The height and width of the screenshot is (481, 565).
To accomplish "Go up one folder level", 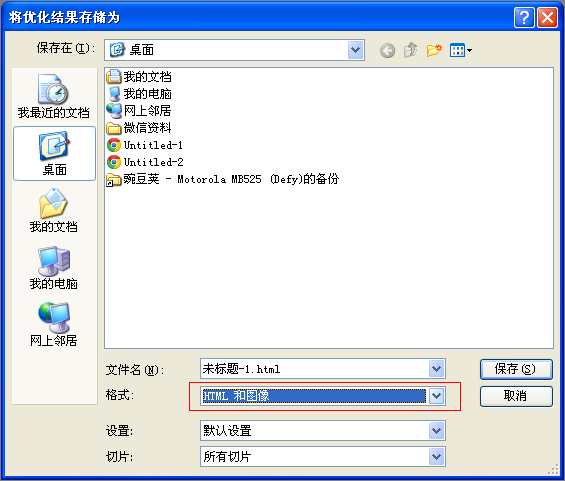I will [x=410, y=50].
